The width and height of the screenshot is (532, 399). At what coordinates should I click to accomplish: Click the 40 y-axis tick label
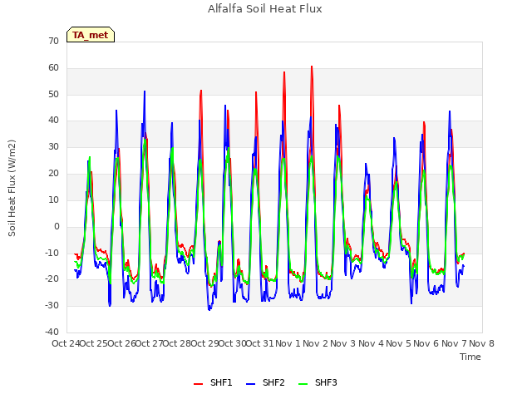(x=53, y=121)
